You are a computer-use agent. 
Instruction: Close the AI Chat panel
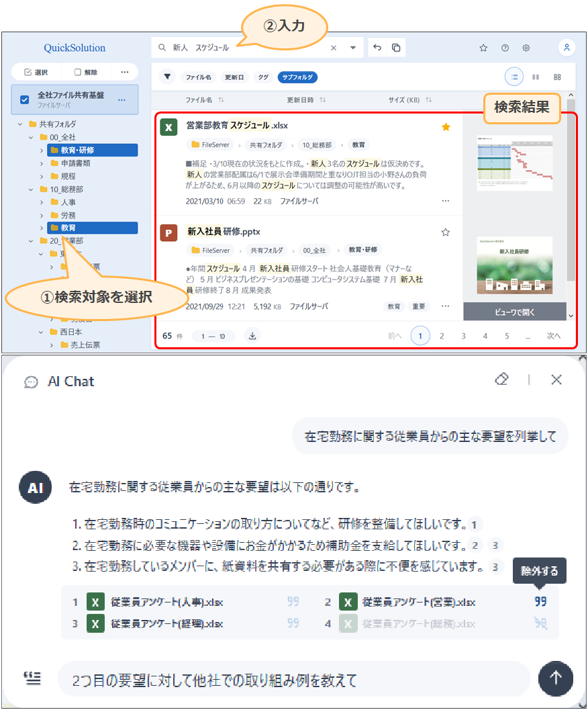[556, 380]
